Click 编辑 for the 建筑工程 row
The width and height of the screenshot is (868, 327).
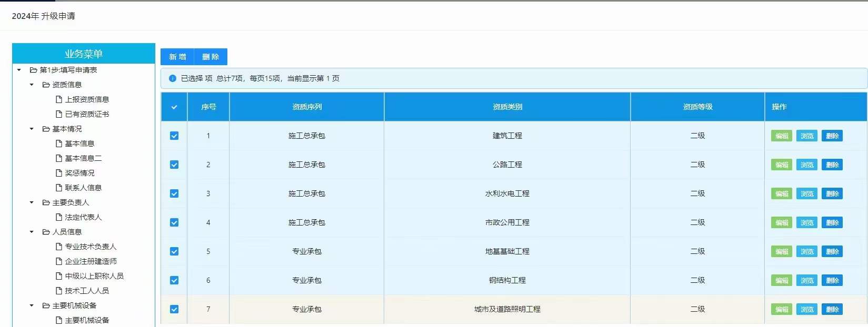[782, 136]
